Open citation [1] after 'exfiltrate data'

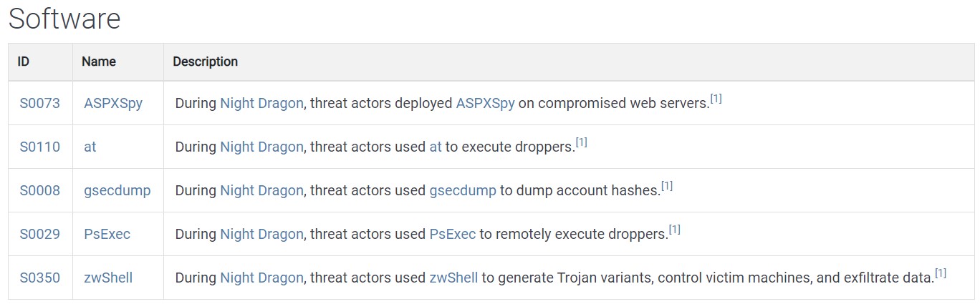(x=941, y=273)
